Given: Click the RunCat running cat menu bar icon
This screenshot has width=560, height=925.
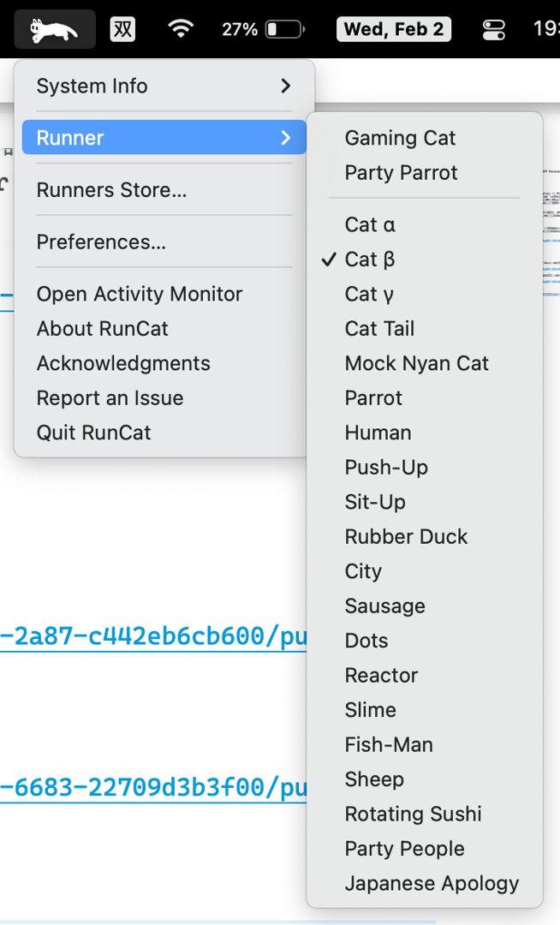Looking at the screenshot, I should 54,28.
